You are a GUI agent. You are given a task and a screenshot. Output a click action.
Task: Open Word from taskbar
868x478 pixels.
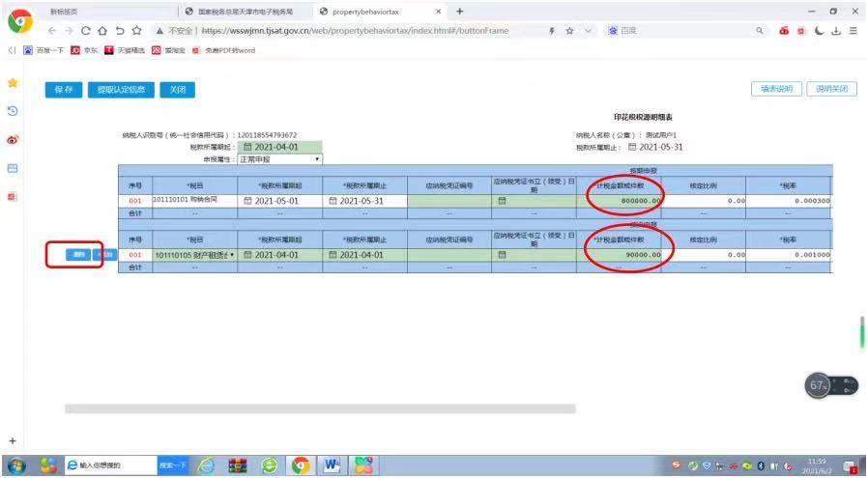(x=331, y=465)
